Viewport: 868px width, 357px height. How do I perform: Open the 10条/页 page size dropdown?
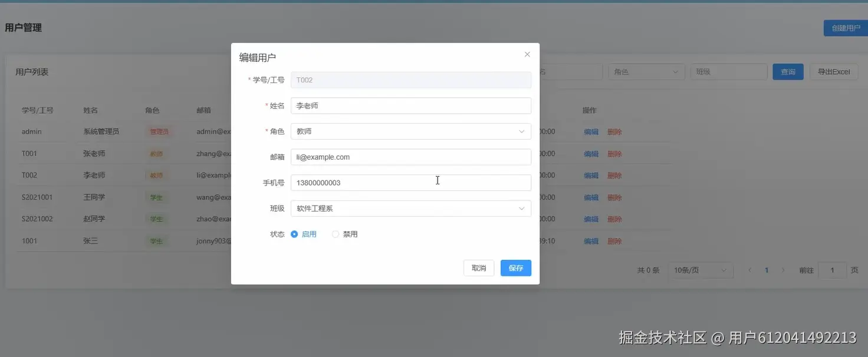tap(701, 270)
